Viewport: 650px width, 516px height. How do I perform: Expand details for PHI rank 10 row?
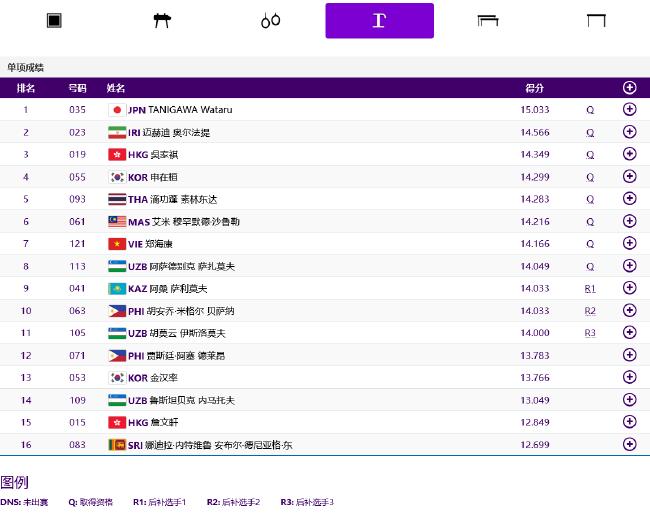(x=629, y=310)
